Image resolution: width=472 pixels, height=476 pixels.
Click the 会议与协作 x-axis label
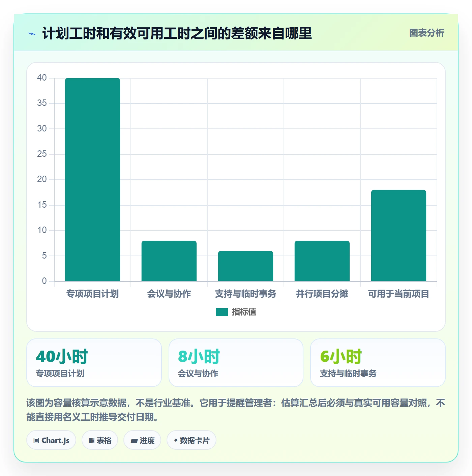(169, 294)
